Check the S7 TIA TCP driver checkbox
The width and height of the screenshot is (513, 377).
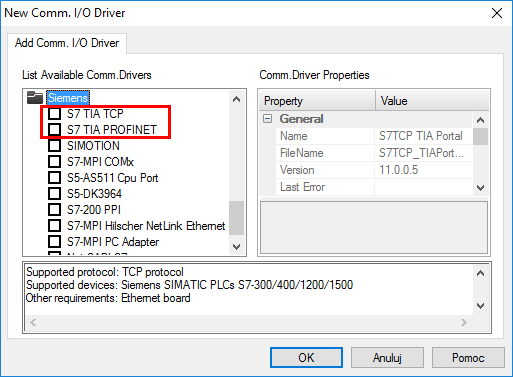(x=54, y=114)
